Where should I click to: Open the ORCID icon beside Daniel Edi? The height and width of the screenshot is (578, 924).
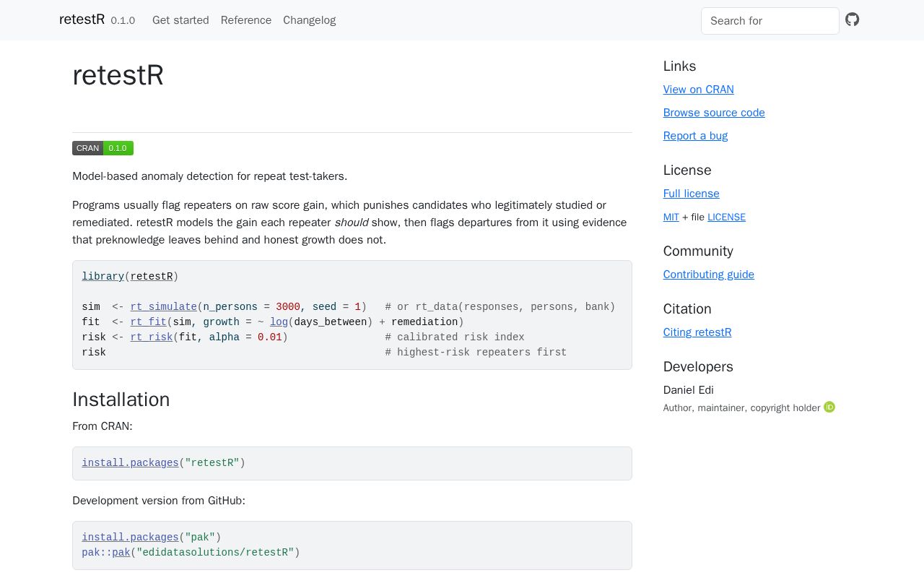tap(829, 407)
